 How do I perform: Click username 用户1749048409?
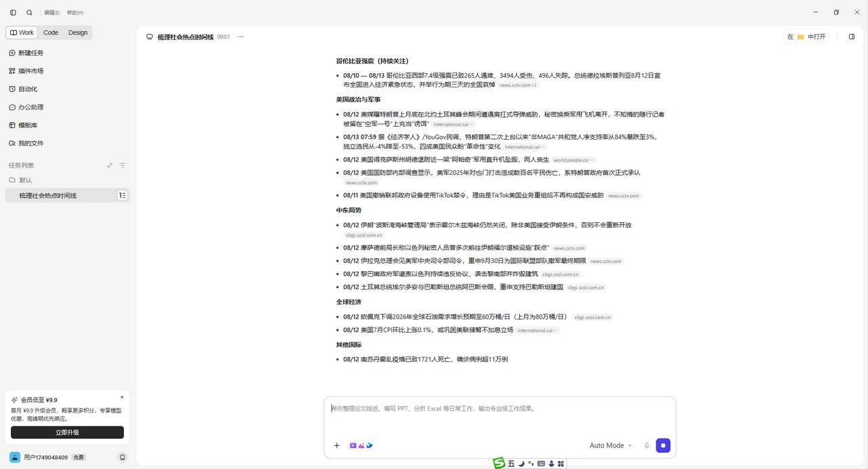(45, 457)
